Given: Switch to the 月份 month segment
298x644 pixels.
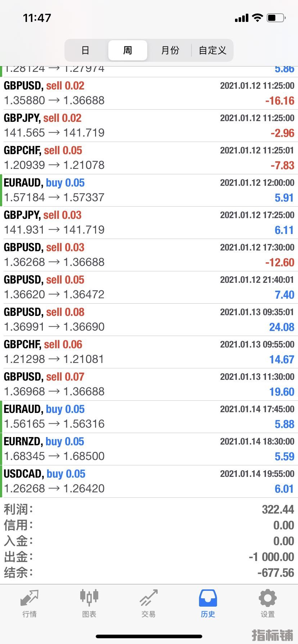Looking at the screenshot, I should point(170,50).
